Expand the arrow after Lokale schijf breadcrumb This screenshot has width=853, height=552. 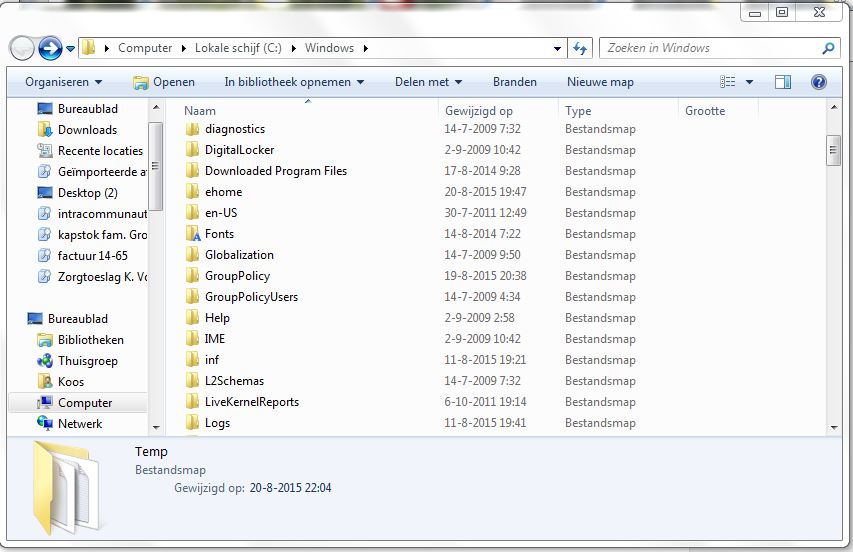(x=294, y=48)
